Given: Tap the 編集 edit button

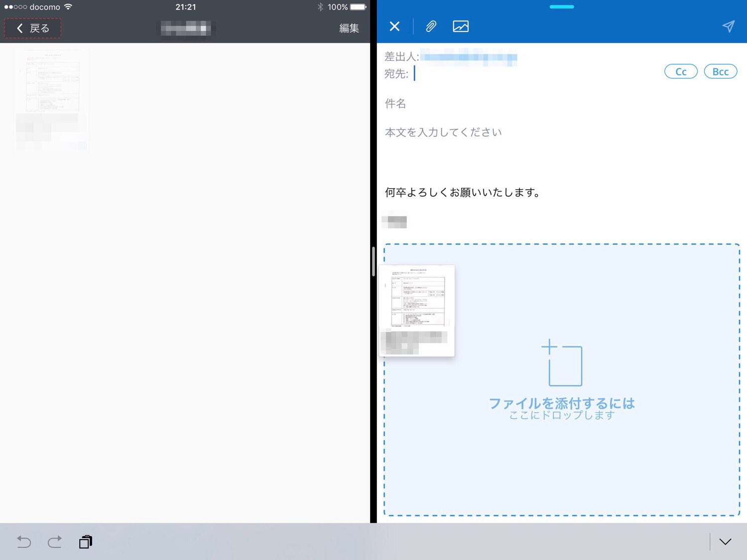Looking at the screenshot, I should [x=349, y=28].
